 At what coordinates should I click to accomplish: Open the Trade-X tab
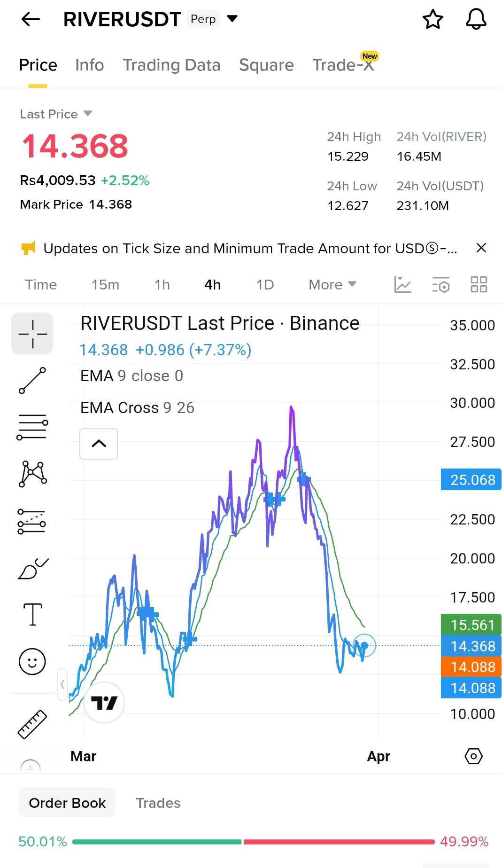pos(343,65)
